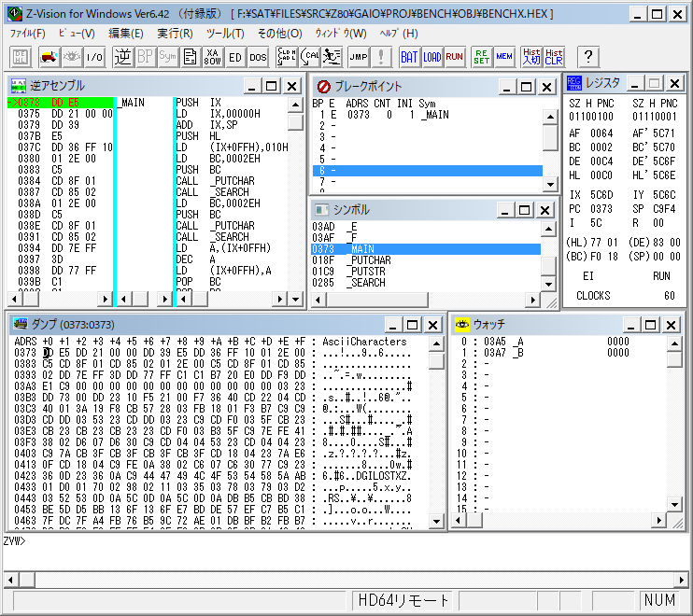Click the NUM status bar indicator
Screen dimensions: 693x616
[x=659, y=600]
